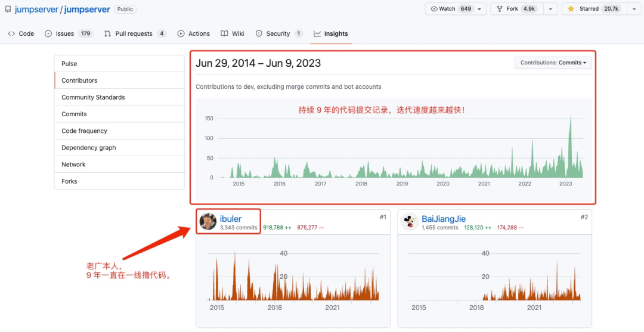644x332 pixels.
Task: Open Code frequency in the sidebar
Action: (119, 131)
